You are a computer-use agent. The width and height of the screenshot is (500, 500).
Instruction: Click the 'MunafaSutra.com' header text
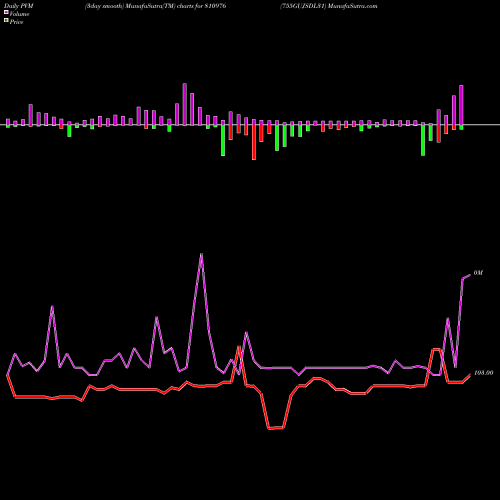click(352, 6)
